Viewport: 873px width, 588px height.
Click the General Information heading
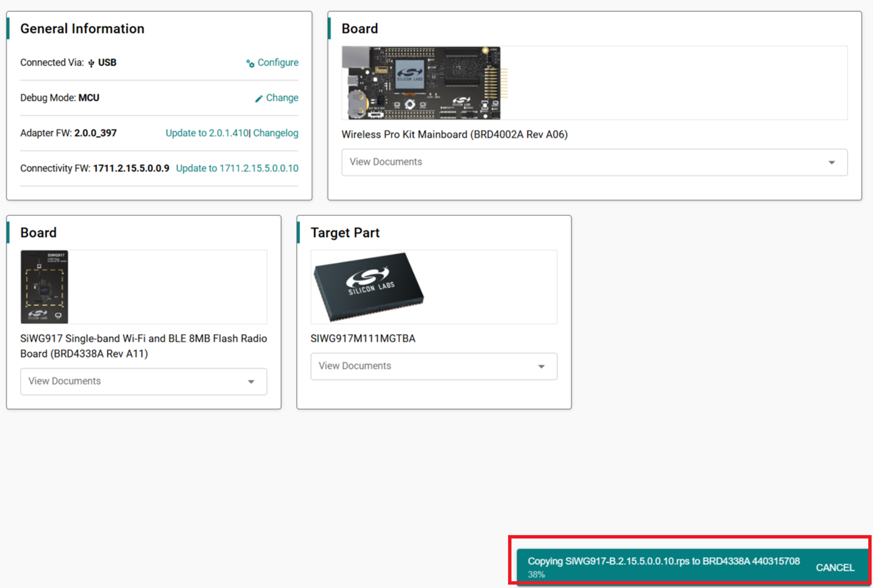click(x=82, y=29)
